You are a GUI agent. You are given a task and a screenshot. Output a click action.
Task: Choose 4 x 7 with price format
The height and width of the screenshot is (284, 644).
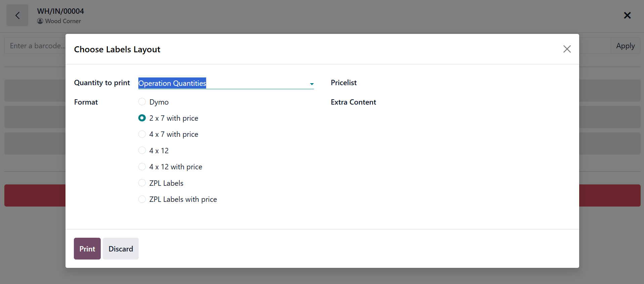click(x=142, y=134)
